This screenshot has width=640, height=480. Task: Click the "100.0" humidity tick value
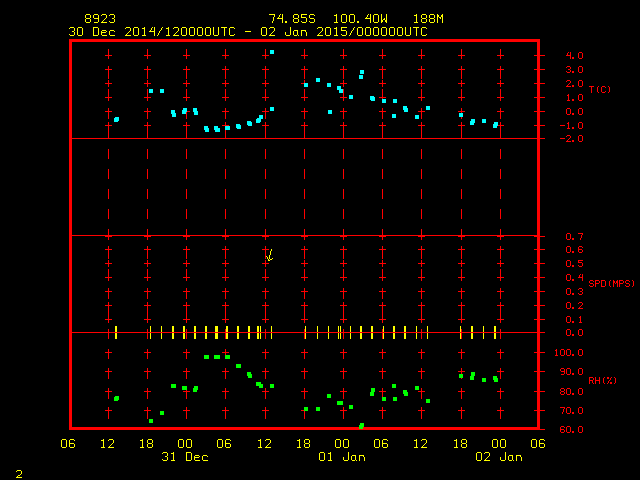(569, 353)
